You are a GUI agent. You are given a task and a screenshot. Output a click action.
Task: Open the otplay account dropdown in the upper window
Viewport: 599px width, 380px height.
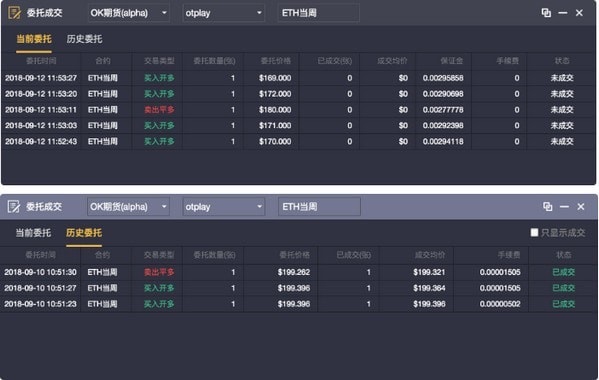tap(223, 13)
